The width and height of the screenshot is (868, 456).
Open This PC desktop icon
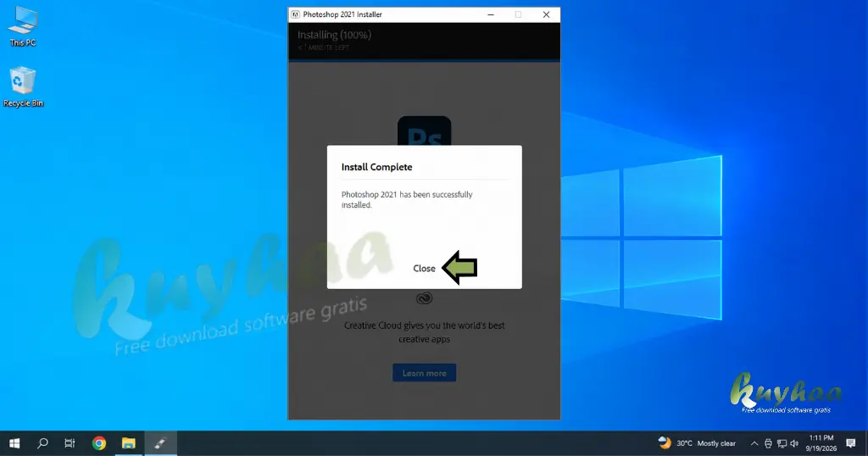click(x=23, y=26)
